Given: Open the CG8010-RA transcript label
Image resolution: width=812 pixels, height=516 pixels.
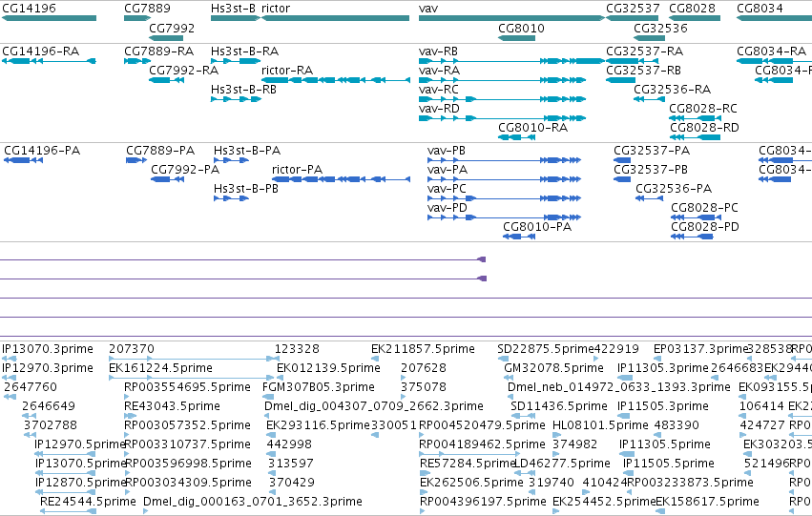Looking at the screenshot, I should coord(532,128).
